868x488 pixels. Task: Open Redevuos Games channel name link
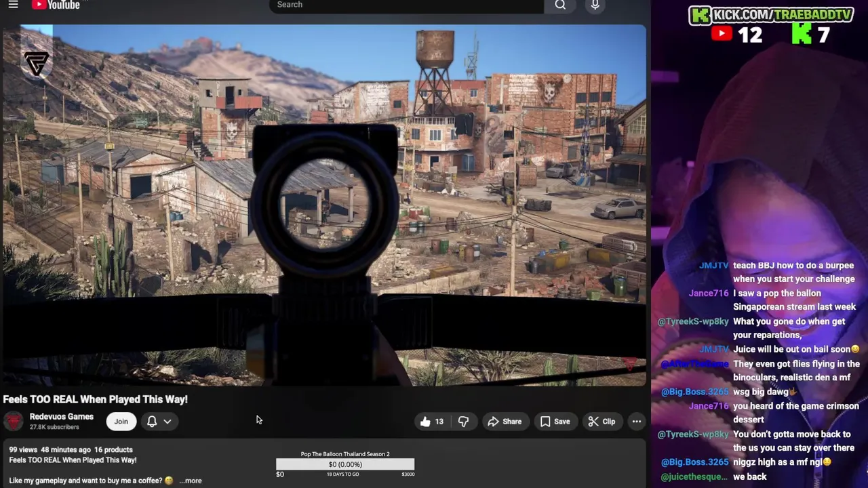click(61, 417)
